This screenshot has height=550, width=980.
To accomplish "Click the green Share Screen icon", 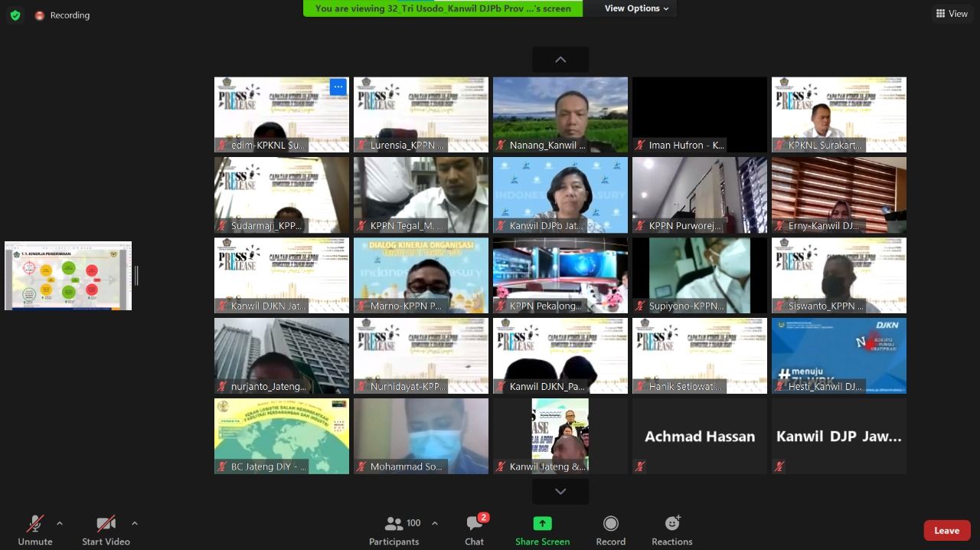I will tap(542, 523).
